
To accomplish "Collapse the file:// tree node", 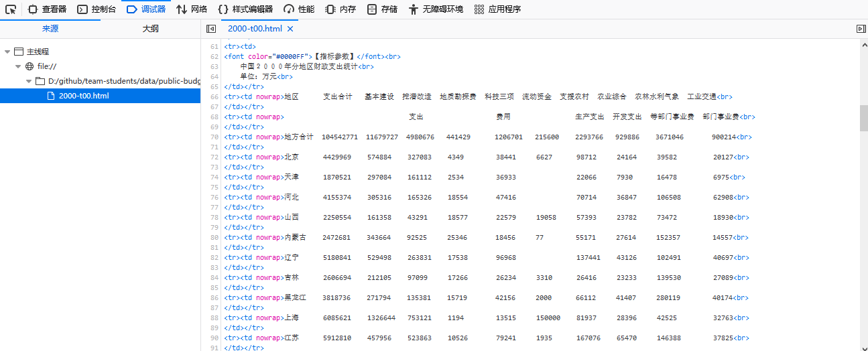I will [18, 66].
